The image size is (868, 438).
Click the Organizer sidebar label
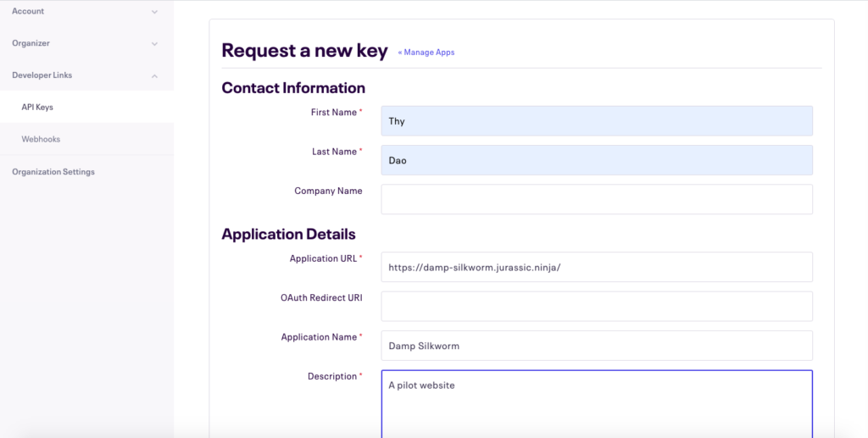point(31,43)
